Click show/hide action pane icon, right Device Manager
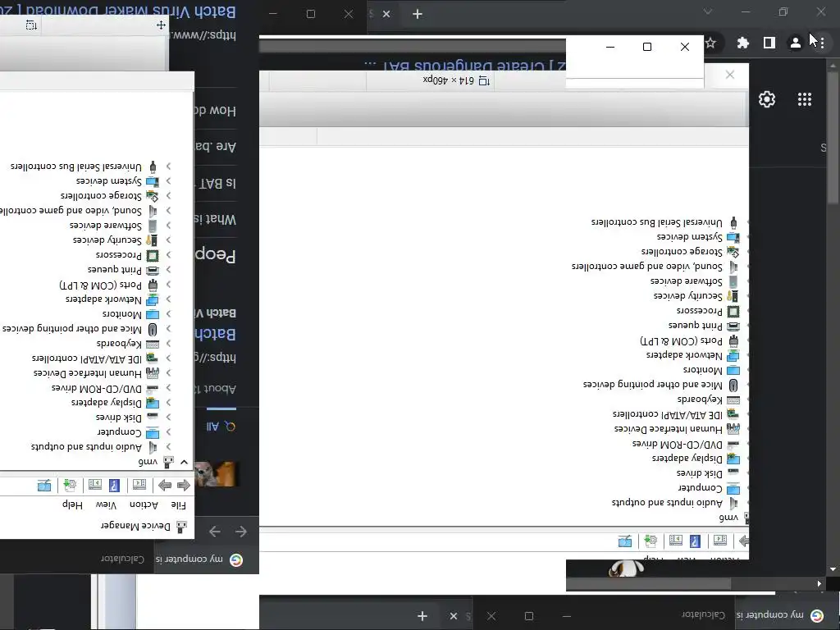This screenshot has width=840, height=630. pyautogui.click(x=676, y=541)
